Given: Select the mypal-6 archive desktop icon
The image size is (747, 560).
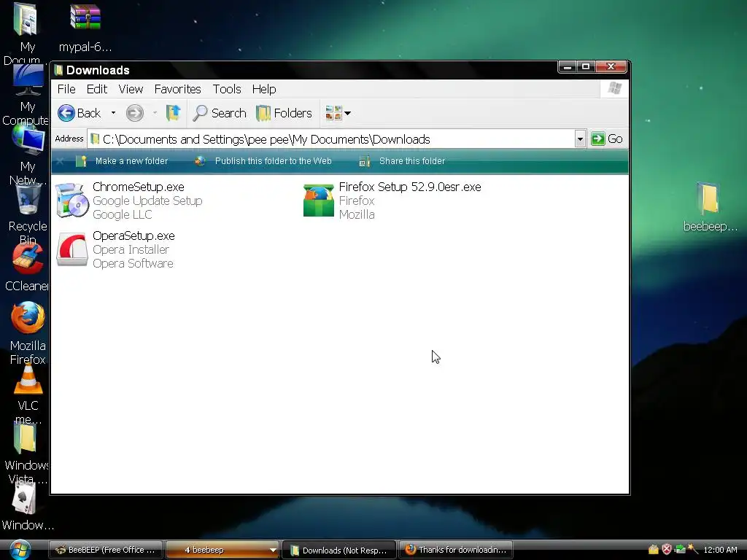Looking at the screenshot, I should (x=85, y=17).
